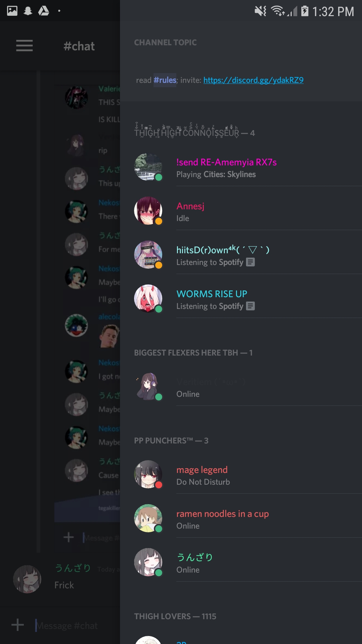
Task: Open mage legend's avatar
Action: tap(148, 474)
